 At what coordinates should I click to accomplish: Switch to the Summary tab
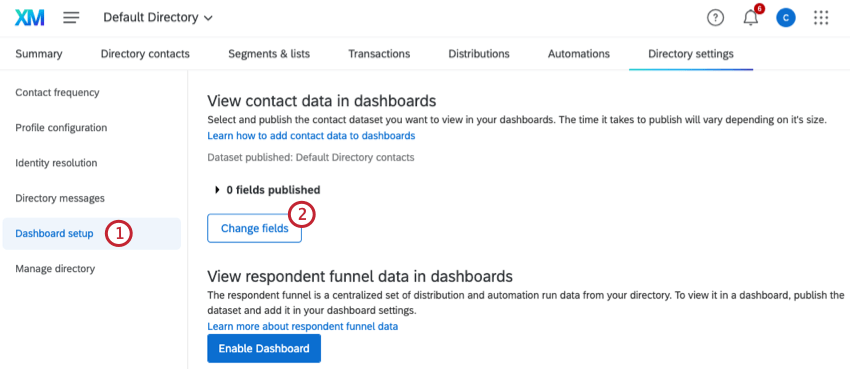tap(38, 54)
